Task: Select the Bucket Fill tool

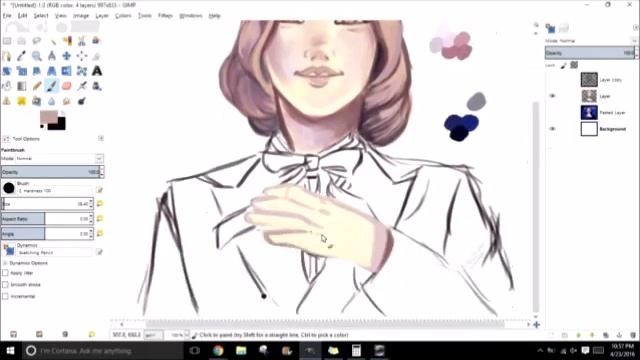Action: click(7, 86)
